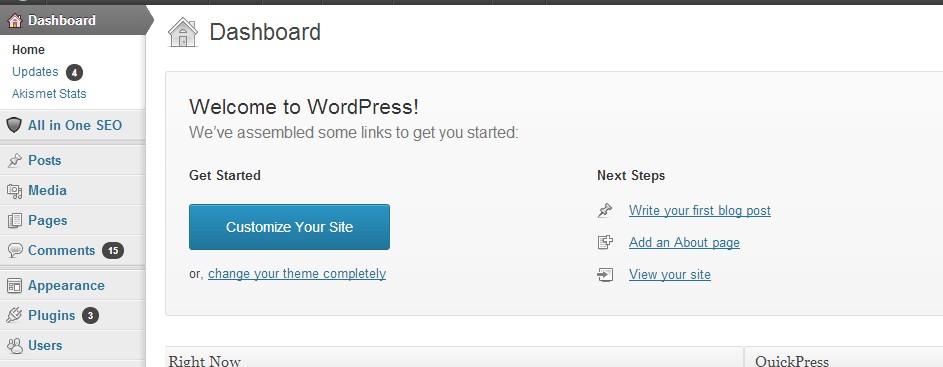
Task: Click the Plugins update count badge
Action: pos(90,315)
